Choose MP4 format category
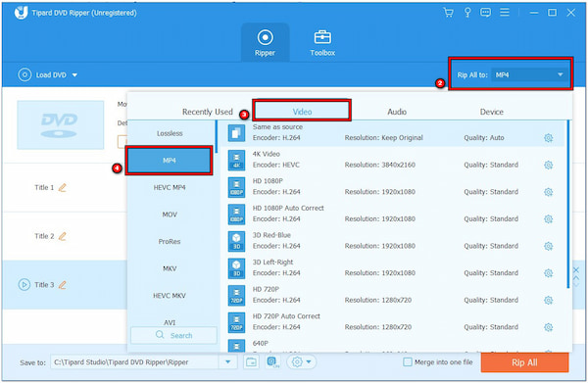 click(170, 161)
